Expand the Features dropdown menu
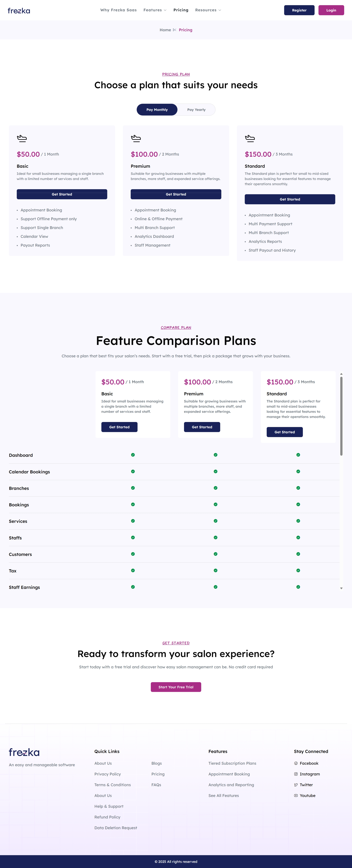Image resolution: width=352 pixels, height=868 pixels. (x=155, y=10)
